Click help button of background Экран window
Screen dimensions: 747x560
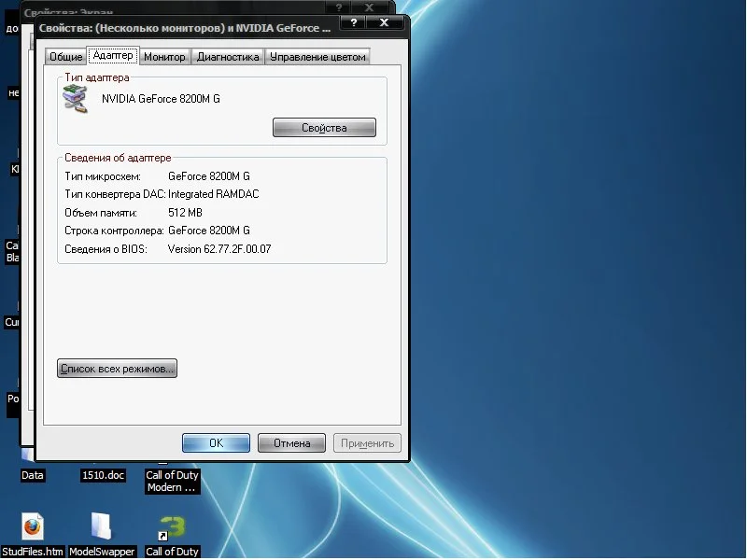click(x=339, y=7)
